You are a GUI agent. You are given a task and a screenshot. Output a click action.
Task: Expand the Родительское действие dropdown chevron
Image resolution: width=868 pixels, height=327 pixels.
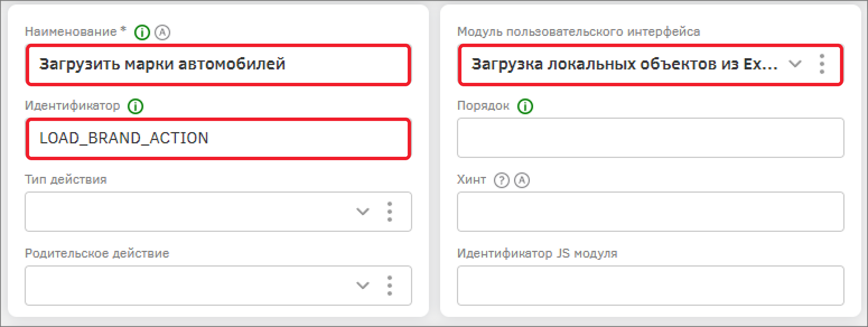363,286
